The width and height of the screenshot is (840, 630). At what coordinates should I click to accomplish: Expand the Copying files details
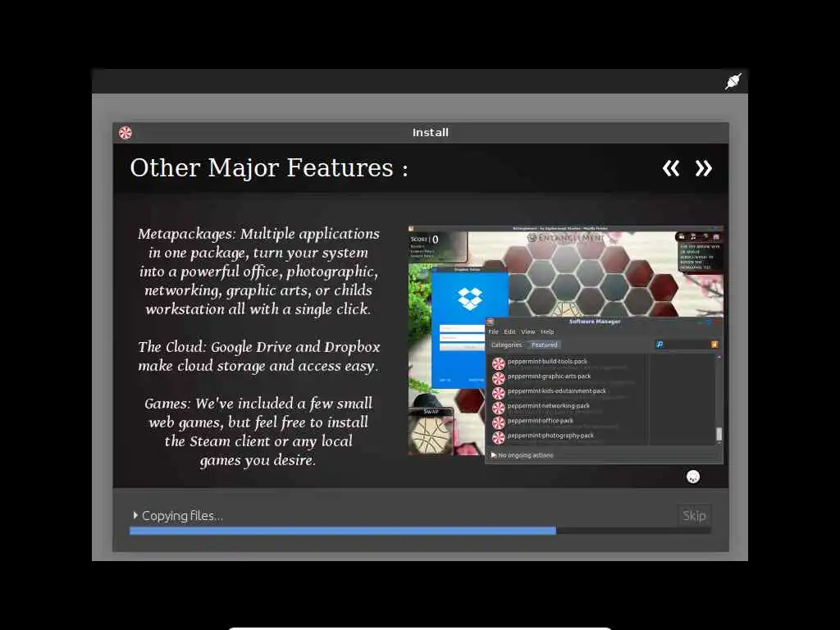135,515
